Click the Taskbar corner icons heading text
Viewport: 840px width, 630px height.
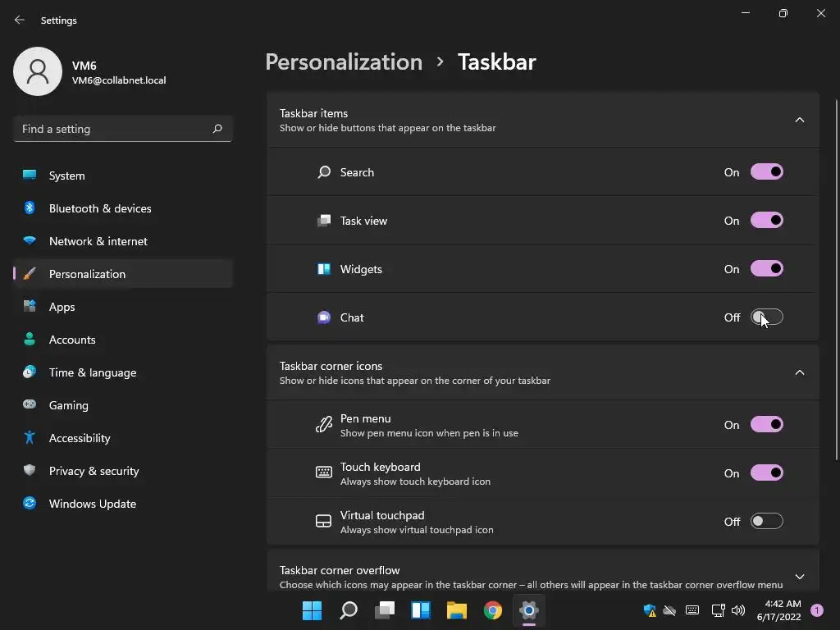click(331, 367)
